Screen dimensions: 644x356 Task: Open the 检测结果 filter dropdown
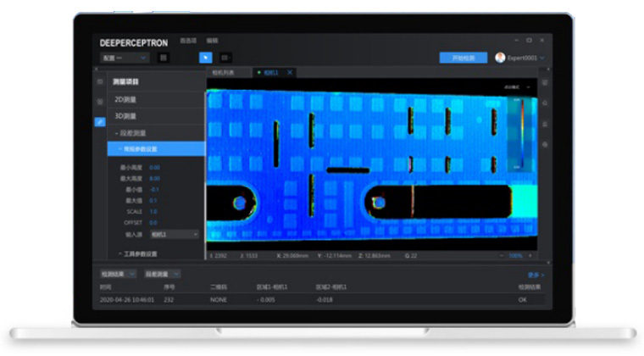click(x=115, y=275)
